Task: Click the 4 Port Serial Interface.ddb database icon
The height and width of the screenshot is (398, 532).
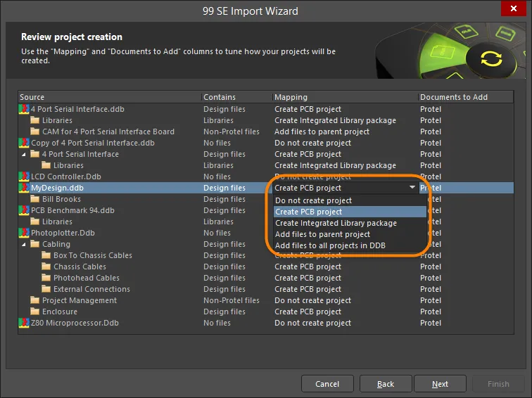Action: point(24,109)
